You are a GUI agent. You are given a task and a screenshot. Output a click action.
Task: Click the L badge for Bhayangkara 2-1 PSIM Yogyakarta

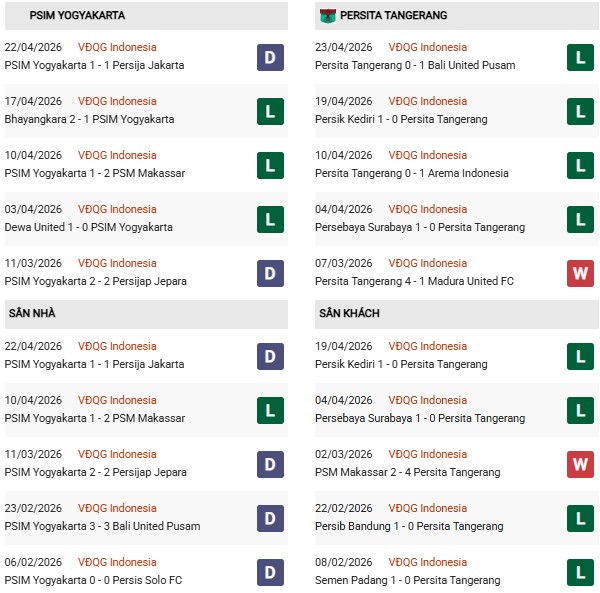pos(270,111)
